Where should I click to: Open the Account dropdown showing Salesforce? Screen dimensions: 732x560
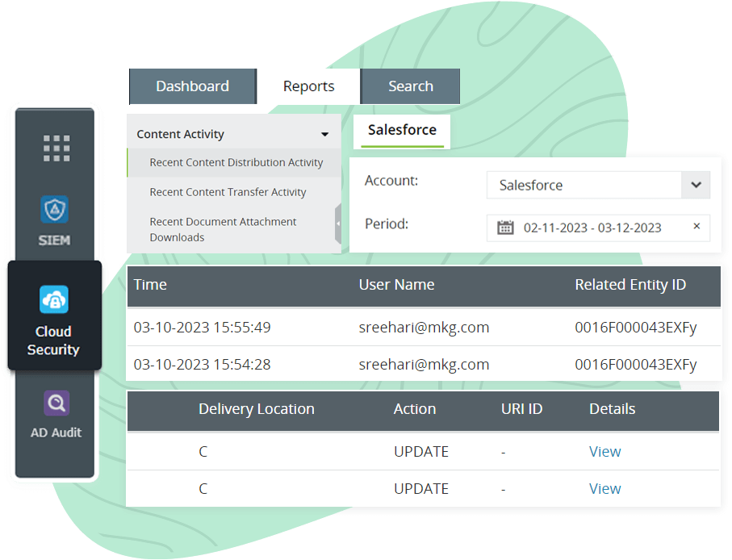[x=597, y=185]
